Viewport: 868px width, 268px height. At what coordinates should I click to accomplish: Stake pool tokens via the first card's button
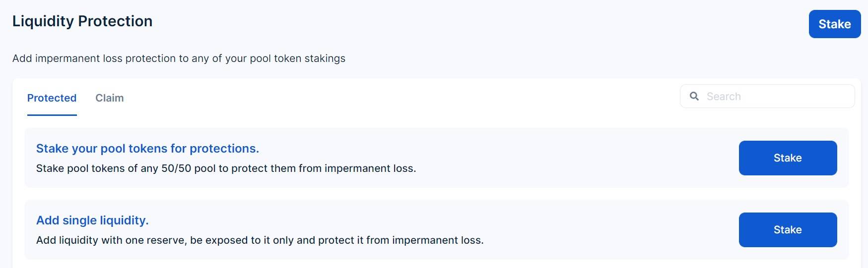pos(788,158)
